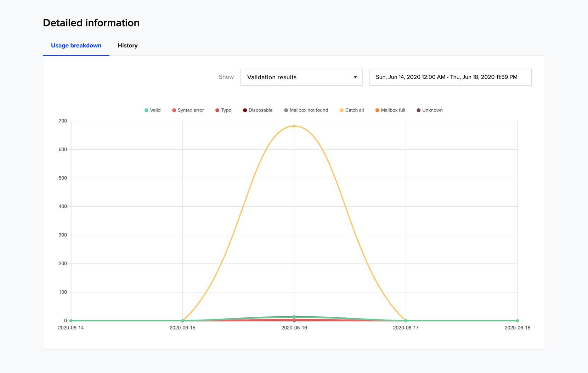Viewport: 588px width, 373px height.
Task: Toggle the Mailbox not found legend item
Action: coord(306,110)
